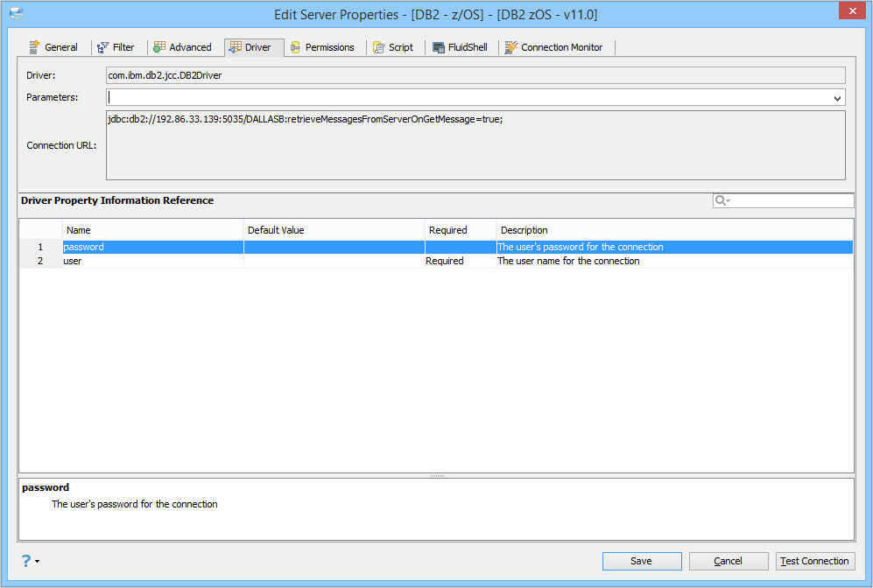
Task: Click the Save button
Action: tap(641, 561)
